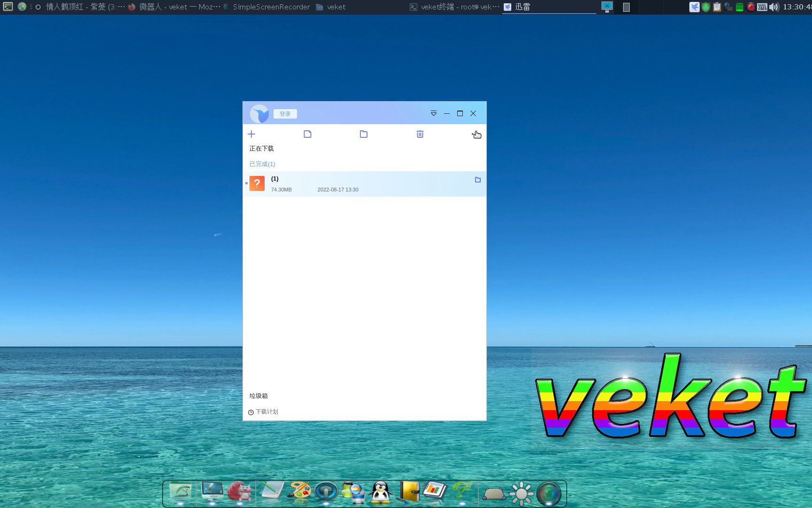Click the gray tray-shaped dock icon
The height and width of the screenshot is (508, 812).
point(494,494)
